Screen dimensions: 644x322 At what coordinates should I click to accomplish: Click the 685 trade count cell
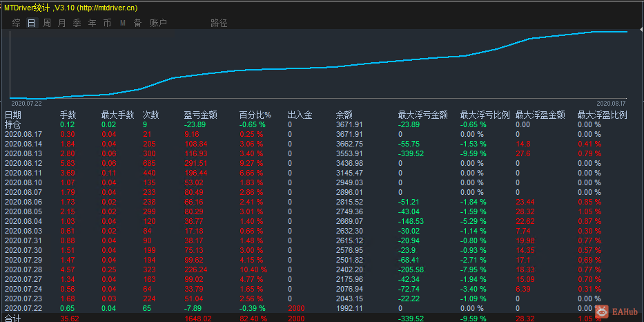[149, 163]
